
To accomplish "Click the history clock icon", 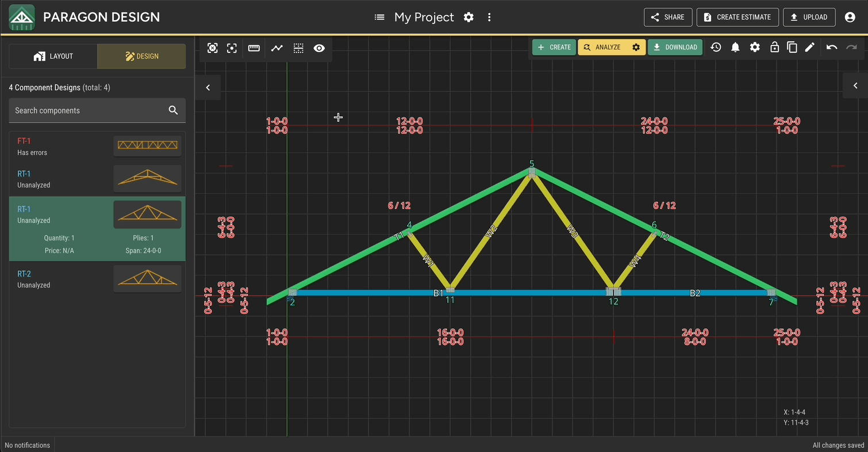I will (716, 47).
